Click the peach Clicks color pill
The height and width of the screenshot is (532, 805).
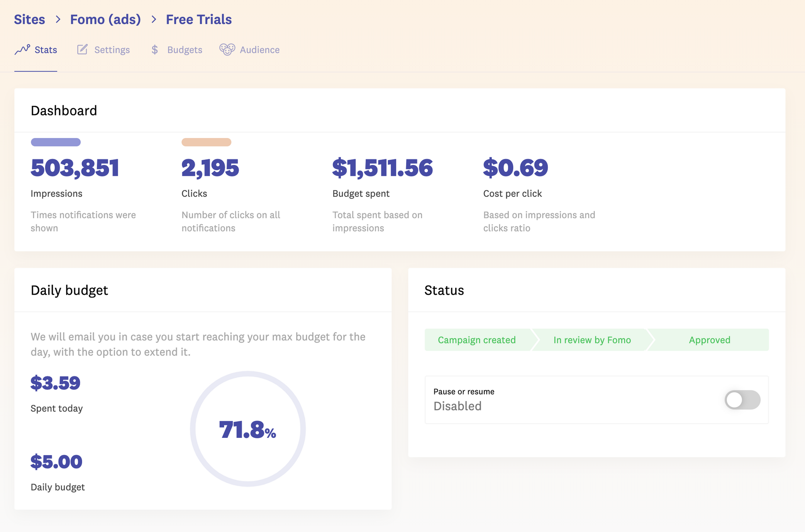tap(206, 142)
